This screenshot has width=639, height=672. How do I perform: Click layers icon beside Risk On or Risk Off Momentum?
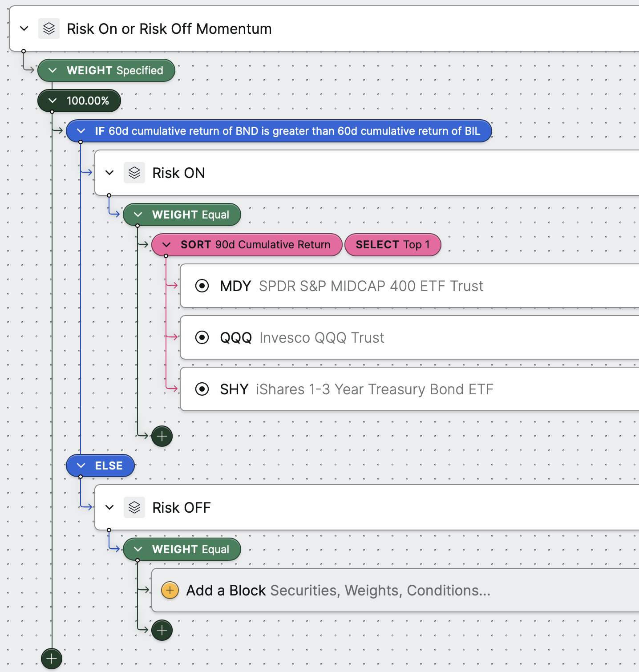[x=49, y=28]
